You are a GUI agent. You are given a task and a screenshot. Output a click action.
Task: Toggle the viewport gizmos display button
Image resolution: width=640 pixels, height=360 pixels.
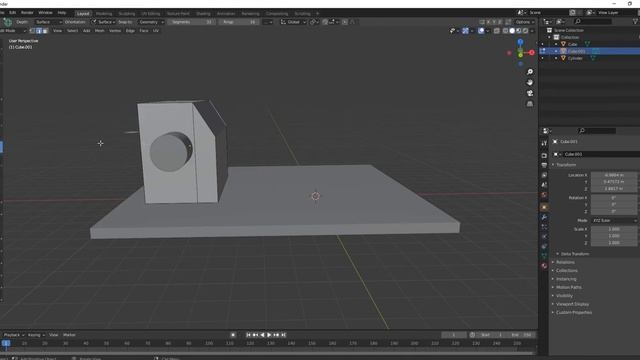(x=465, y=31)
